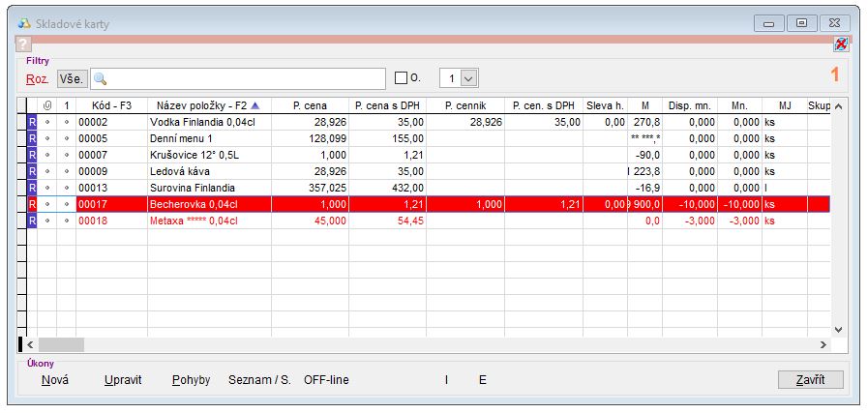Expand the dropdown showing value 1
868x413 pixels.
(x=468, y=78)
